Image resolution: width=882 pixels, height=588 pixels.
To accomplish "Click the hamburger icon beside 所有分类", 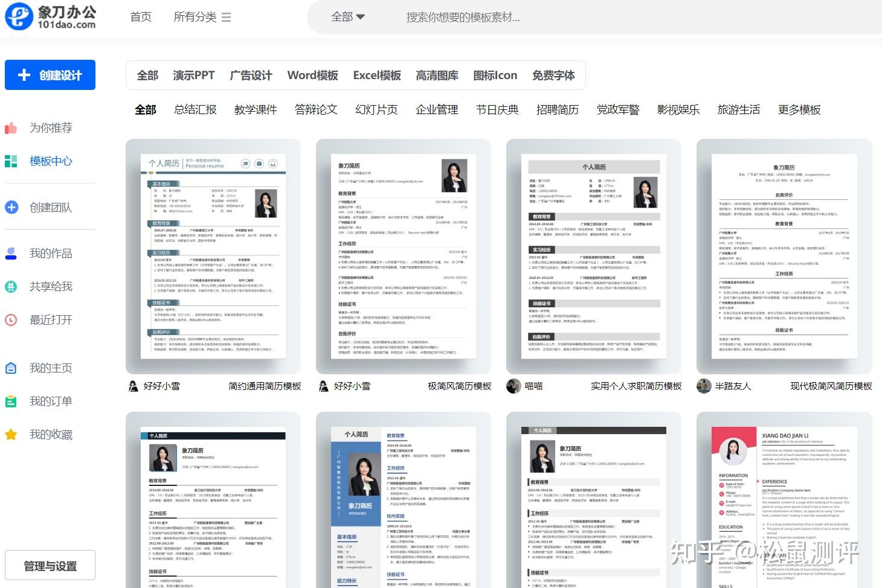I will click(227, 18).
